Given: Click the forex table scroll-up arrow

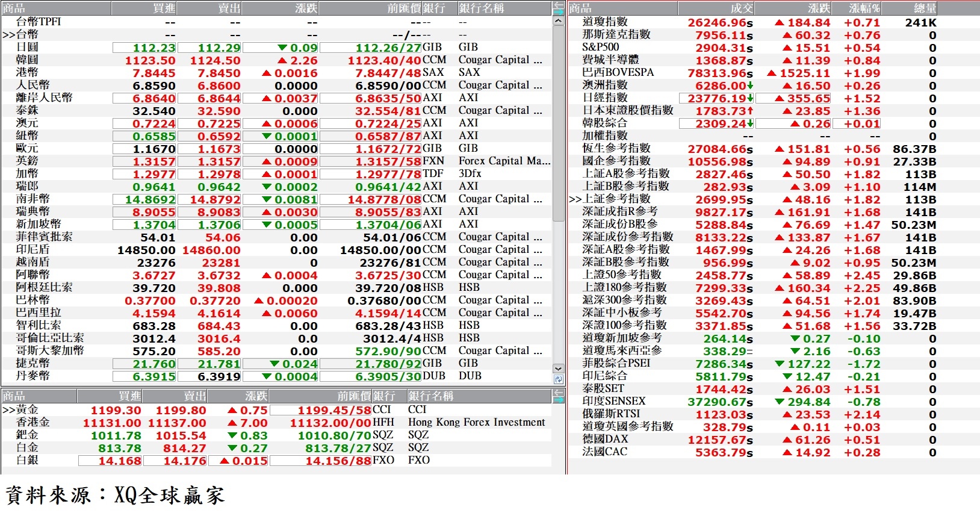Looking at the screenshot, I should click(558, 21).
